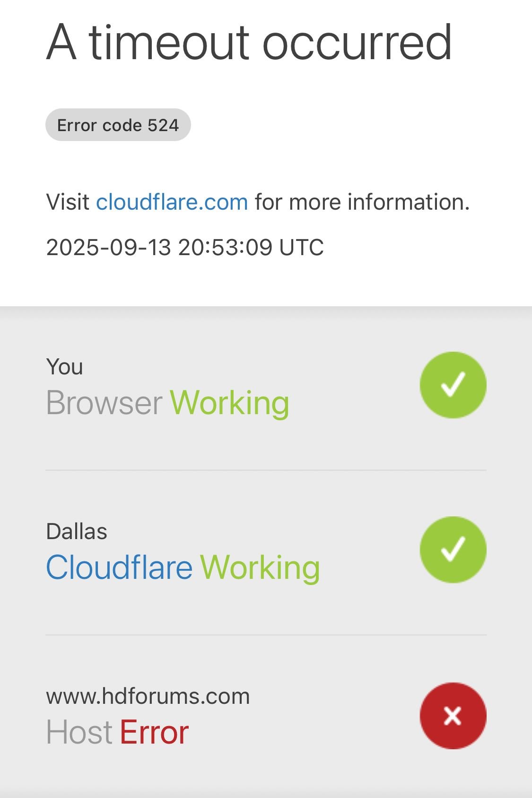Image resolution: width=532 pixels, height=798 pixels.
Task: Click the red X icon beside Host Error
Action: (453, 715)
